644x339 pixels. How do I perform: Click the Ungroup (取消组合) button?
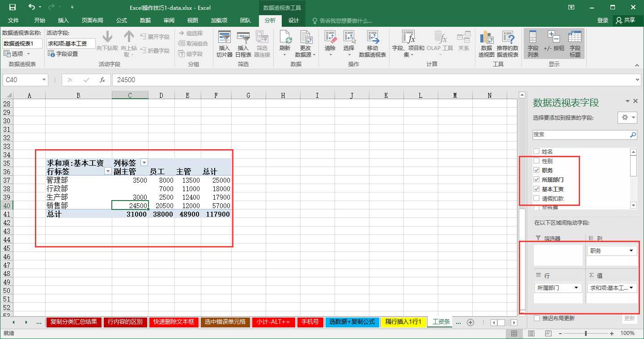coord(193,43)
